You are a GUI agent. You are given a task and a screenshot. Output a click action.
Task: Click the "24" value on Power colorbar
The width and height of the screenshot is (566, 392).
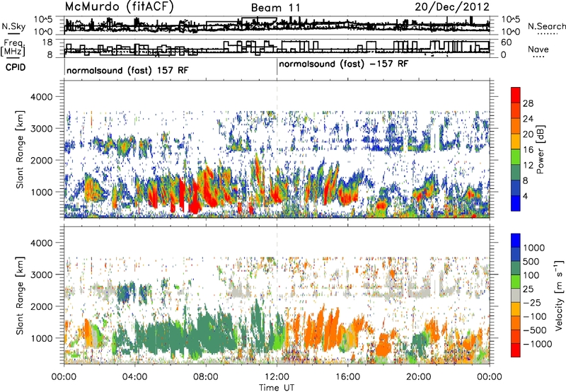pyautogui.click(x=528, y=119)
